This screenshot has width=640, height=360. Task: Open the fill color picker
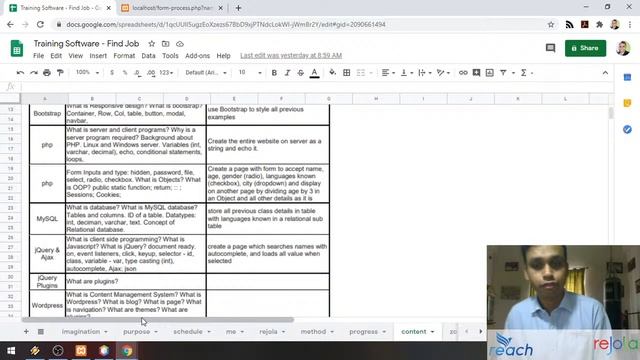pos(333,73)
